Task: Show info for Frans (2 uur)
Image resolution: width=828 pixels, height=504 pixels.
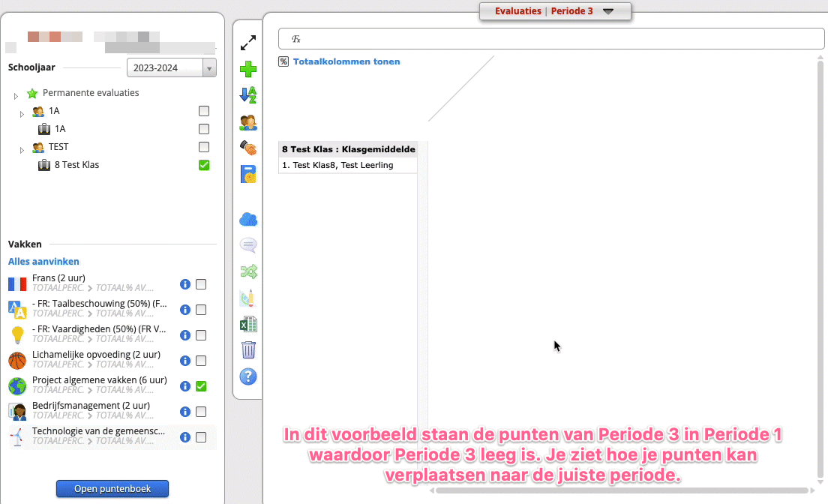Action: tap(185, 284)
